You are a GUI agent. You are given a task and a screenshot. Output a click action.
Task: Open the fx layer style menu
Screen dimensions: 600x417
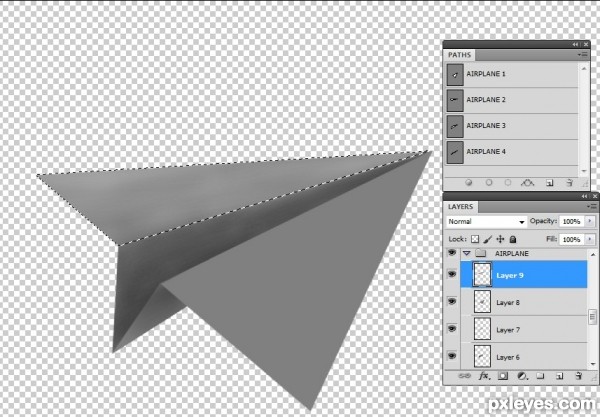pos(484,376)
